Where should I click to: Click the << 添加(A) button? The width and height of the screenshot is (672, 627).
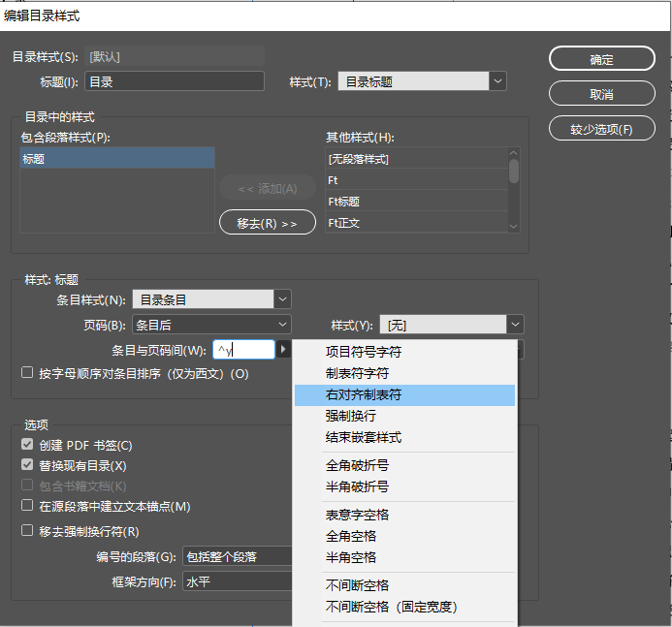pos(268,188)
